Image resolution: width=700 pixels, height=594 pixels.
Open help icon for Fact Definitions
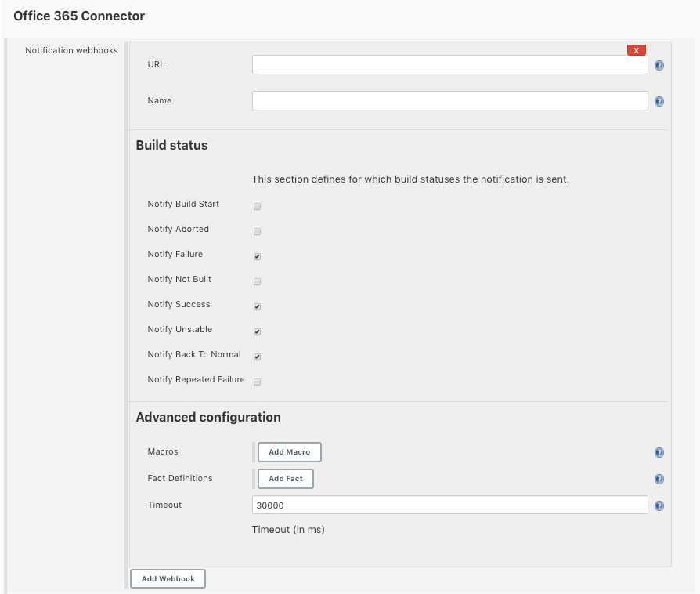click(x=659, y=479)
